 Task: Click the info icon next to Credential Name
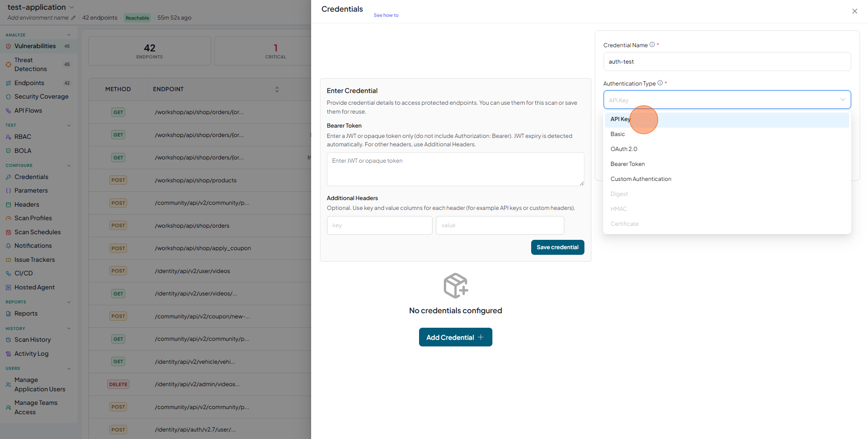(652, 45)
